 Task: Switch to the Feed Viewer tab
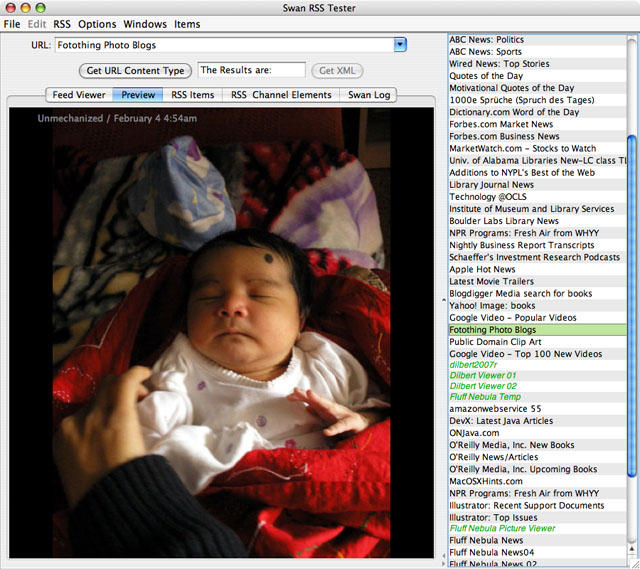79,95
